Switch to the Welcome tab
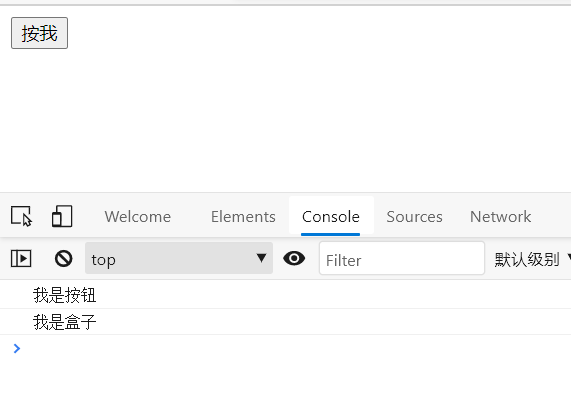This screenshot has width=571, height=419. 138,217
